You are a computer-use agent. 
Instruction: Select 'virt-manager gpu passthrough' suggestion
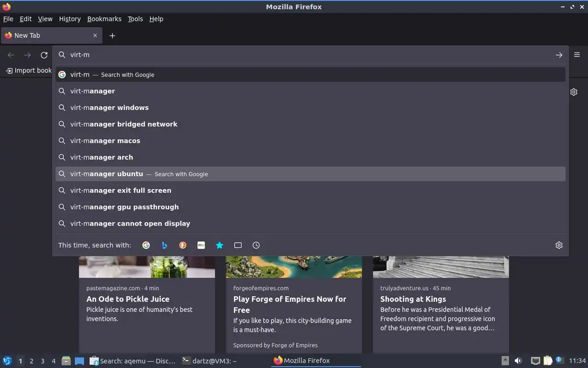click(311, 207)
